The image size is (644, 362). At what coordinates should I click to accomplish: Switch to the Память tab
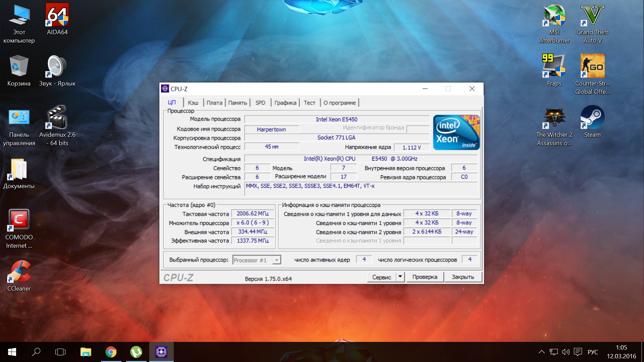coord(237,103)
